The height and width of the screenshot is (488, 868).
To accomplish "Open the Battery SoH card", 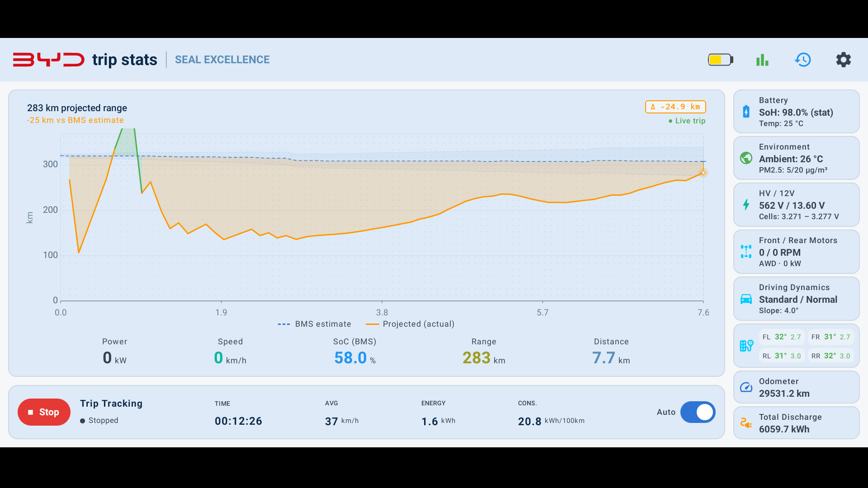I will coord(796,112).
